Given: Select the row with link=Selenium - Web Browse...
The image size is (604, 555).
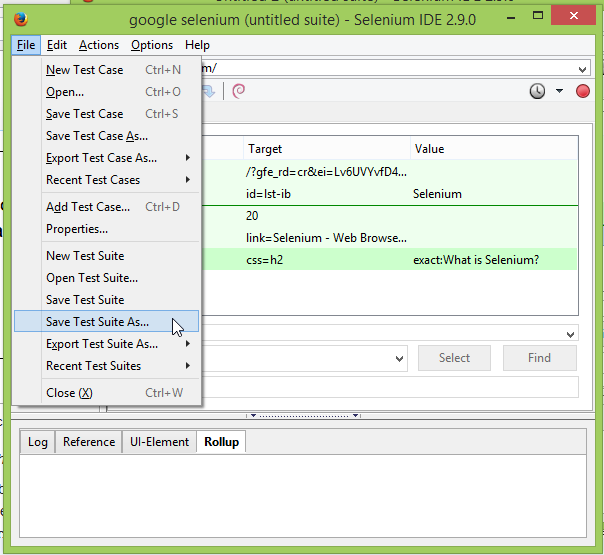Looking at the screenshot, I should click(389, 238).
